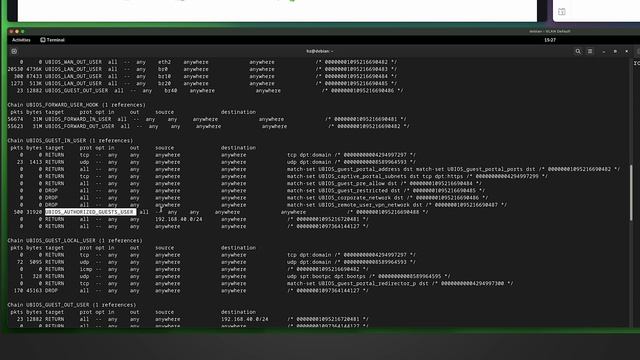Open the terminal search magnifier icon
Screen dimensions: 640x360
(x=578, y=51)
